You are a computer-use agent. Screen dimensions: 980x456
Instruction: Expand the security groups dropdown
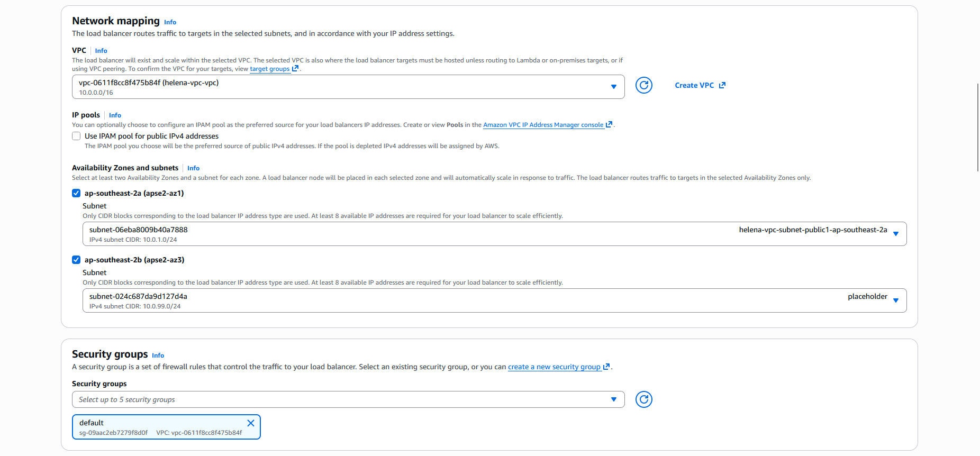[613, 399]
